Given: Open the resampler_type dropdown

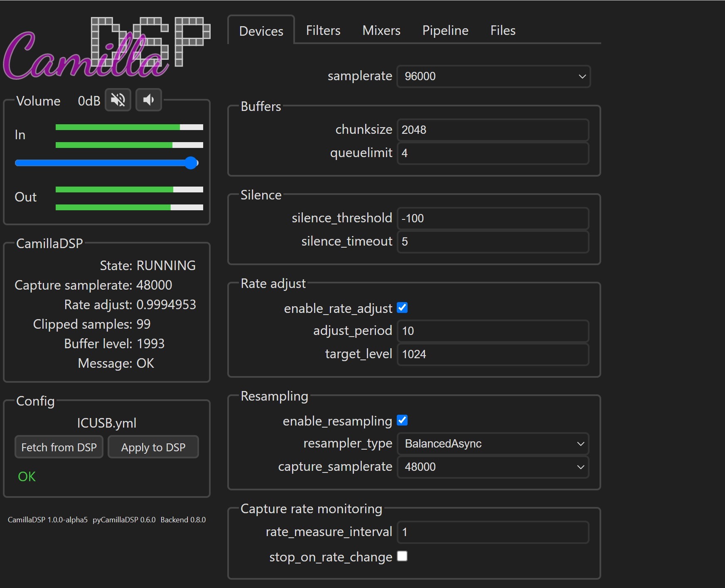Looking at the screenshot, I should click(x=493, y=444).
